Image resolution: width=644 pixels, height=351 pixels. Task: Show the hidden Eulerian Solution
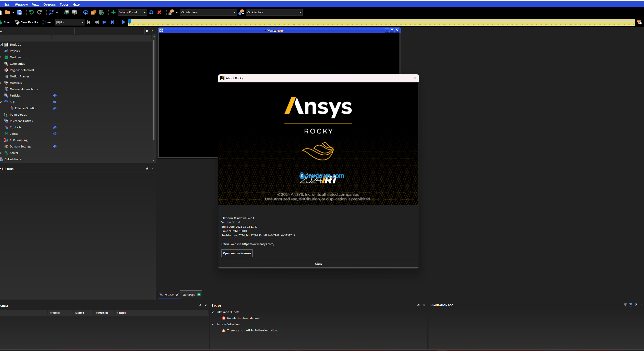pyautogui.click(x=55, y=108)
